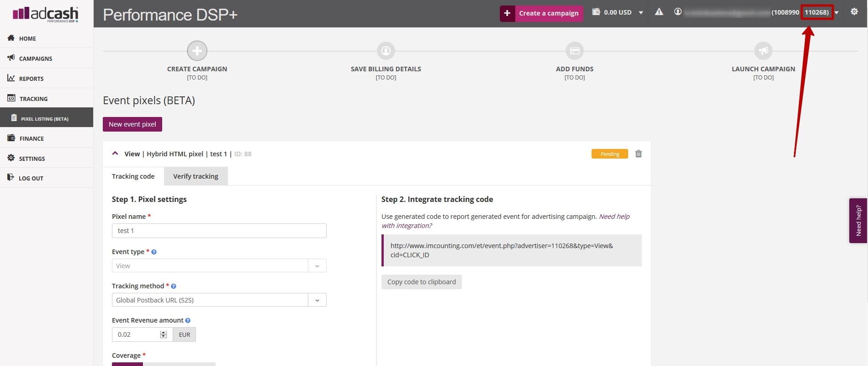Click the Launch Campaign megaphone icon
Screen dimensions: 868x366
pyautogui.click(x=763, y=51)
